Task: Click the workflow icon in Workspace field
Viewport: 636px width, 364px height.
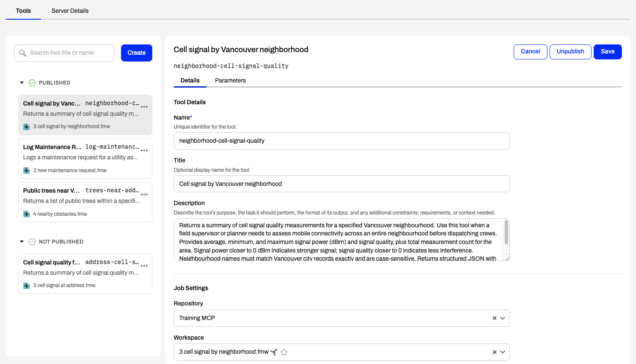Action: point(274,352)
